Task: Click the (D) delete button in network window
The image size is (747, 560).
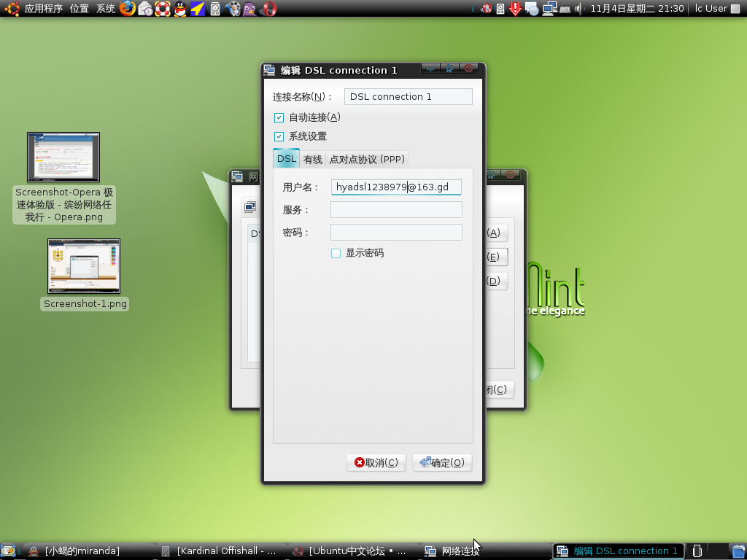Action: click(x=496, y=281)
